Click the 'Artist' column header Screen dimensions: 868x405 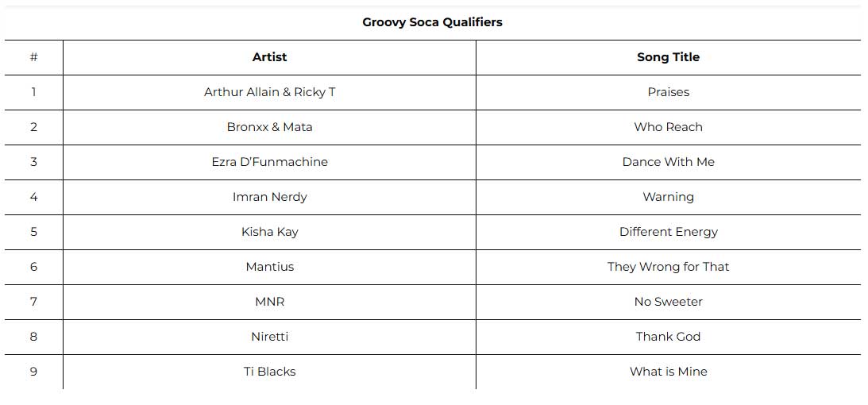point(269,57)
